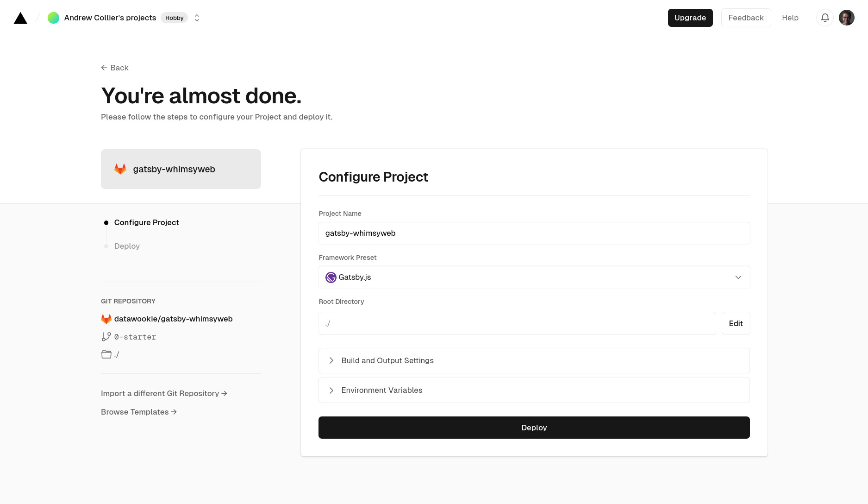The height and width of the screenshot is (504, 868).
Task: Click the folder icon under Git Repository
Action: [106, 354]
